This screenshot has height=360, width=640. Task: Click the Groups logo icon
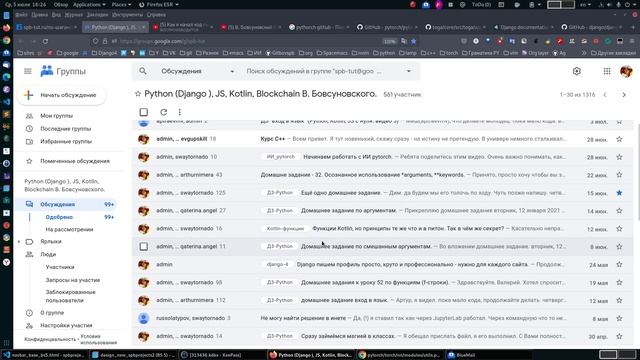(x=47, y=71)
